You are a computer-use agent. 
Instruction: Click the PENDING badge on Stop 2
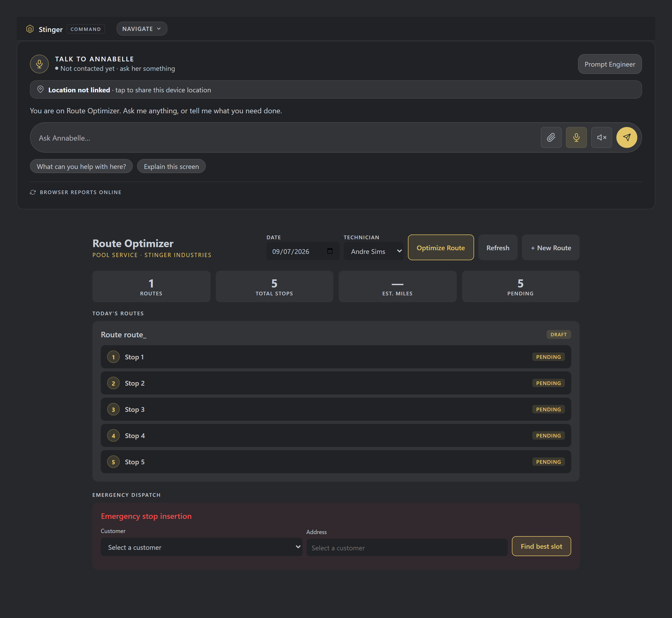[x=549, y=383]
